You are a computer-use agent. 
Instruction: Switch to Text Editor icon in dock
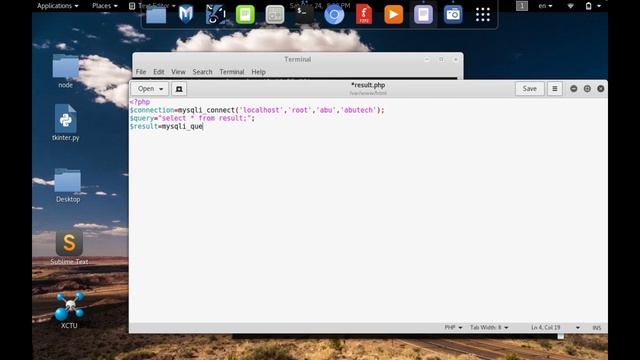(423, 15)
